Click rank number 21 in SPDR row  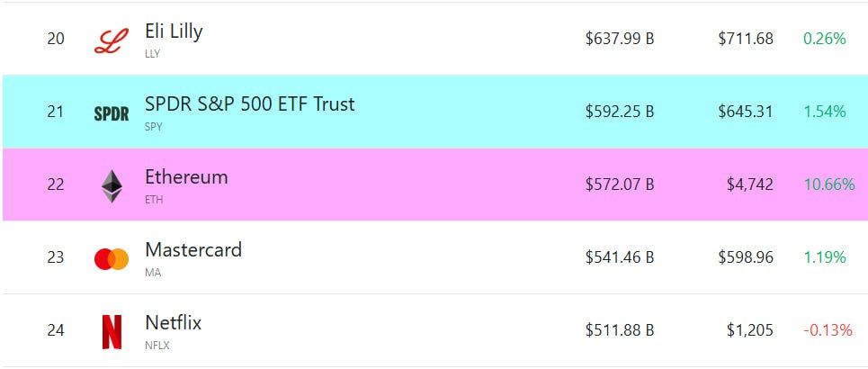56,112
